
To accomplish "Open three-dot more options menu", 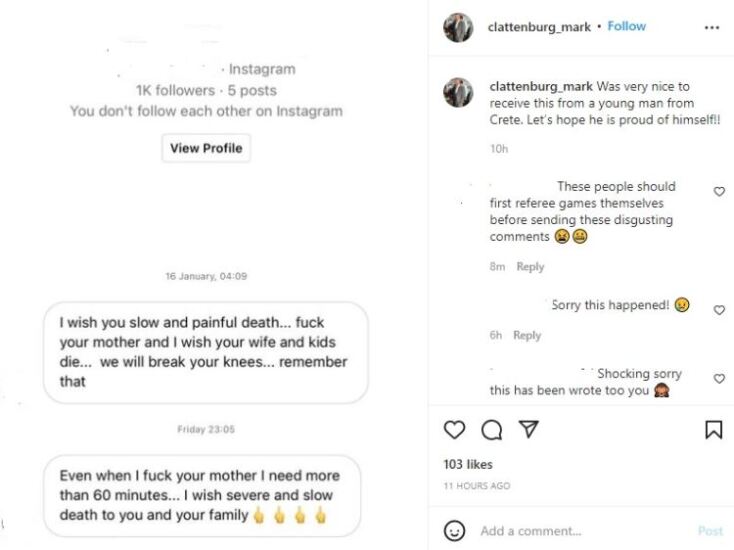I will tap(711, 28).
